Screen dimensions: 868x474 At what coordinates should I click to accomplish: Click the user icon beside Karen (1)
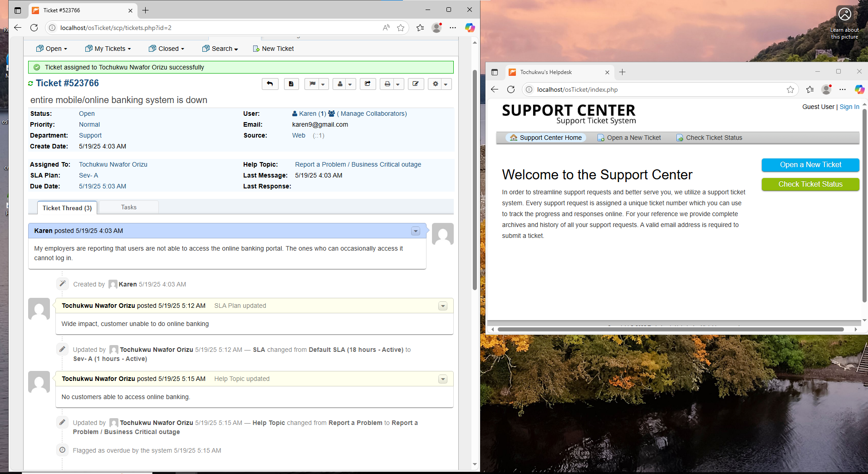point(294,114)
